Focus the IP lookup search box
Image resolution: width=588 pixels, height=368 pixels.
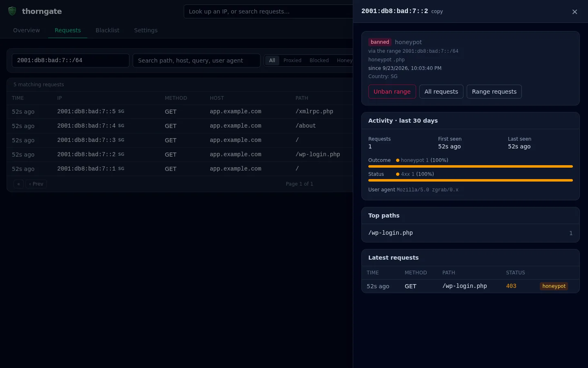[268, 11]
